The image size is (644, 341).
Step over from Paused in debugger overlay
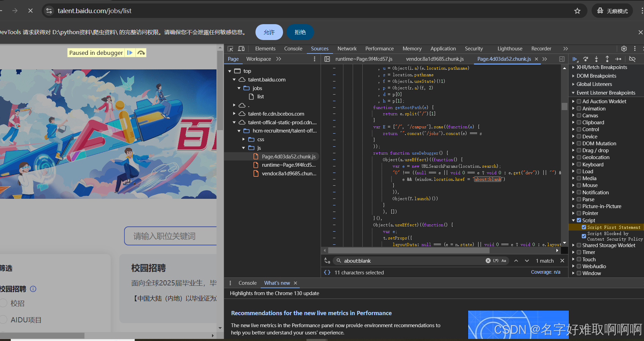click(141, 53)
